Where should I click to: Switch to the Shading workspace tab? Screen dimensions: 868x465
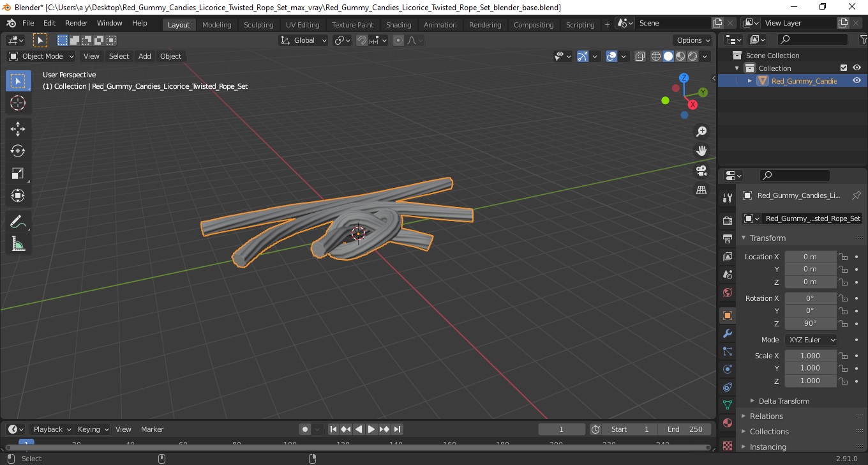pos(398,25)
